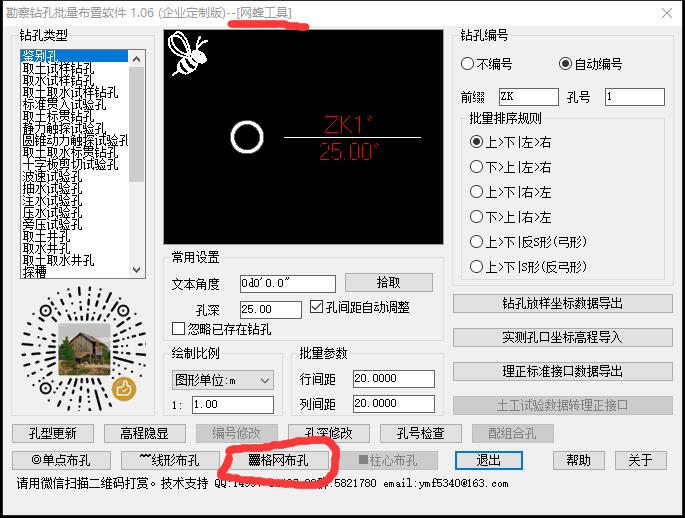Select 上>下|反S形(弓形) sorting rule
685x518 pixels.
click(x=477, y=242)
